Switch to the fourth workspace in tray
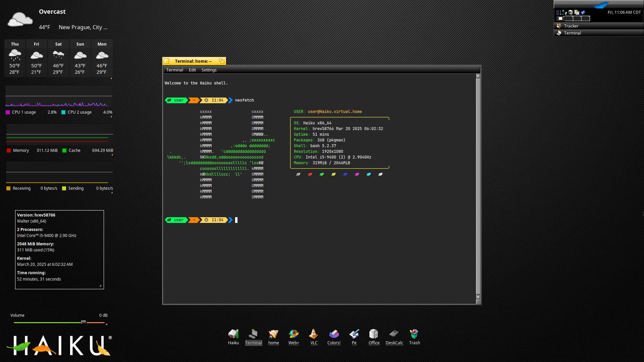The width and height of the screenshot is (644, 362). click(x=586, y=18)
